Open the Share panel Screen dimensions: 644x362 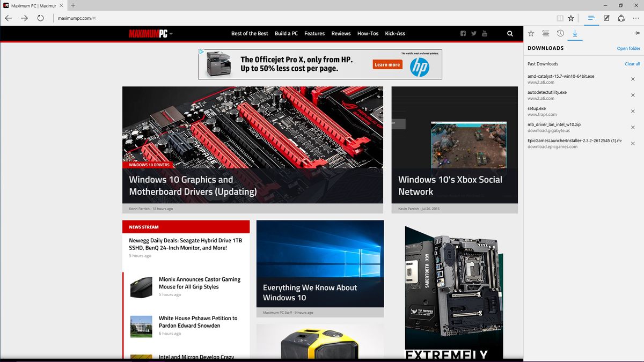point(621,18)
